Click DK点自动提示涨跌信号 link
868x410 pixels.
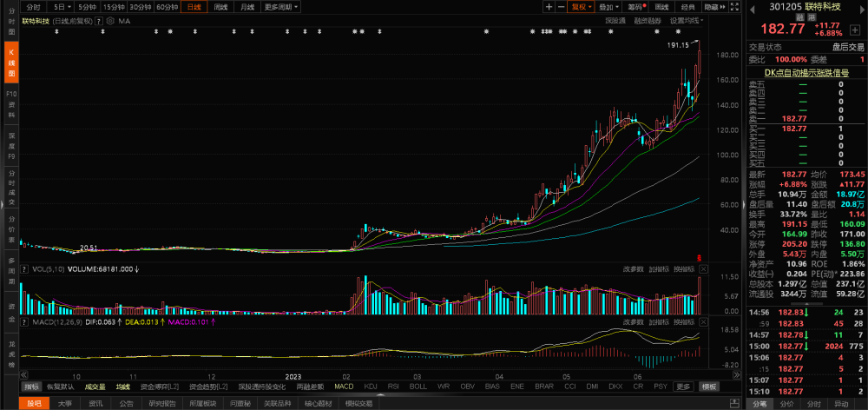[806, 73]
